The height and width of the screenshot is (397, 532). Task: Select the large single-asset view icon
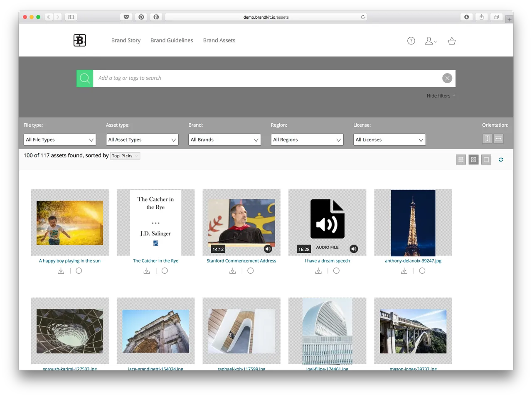coord(486,159)
